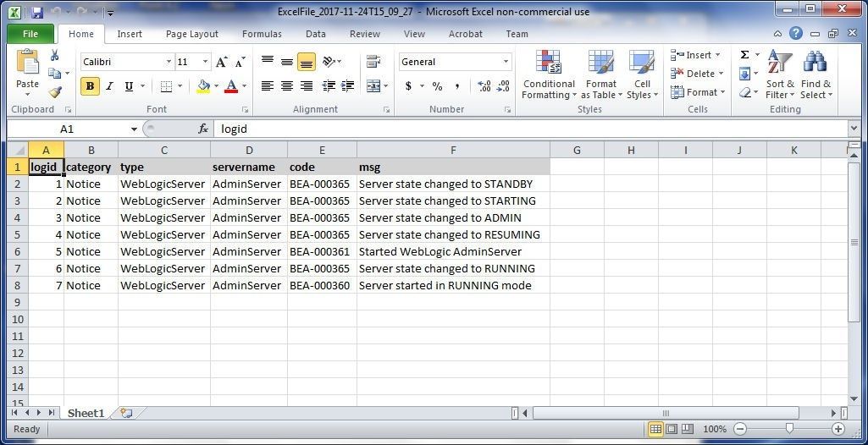Click the Orientation icon
Screen dimensions: 868x445
click(x=329, y=62)
